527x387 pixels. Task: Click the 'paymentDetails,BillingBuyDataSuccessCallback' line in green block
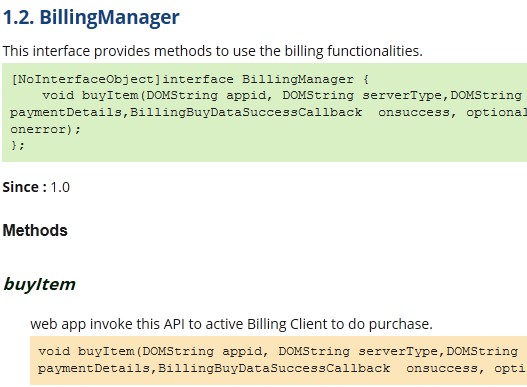[269, 112]
